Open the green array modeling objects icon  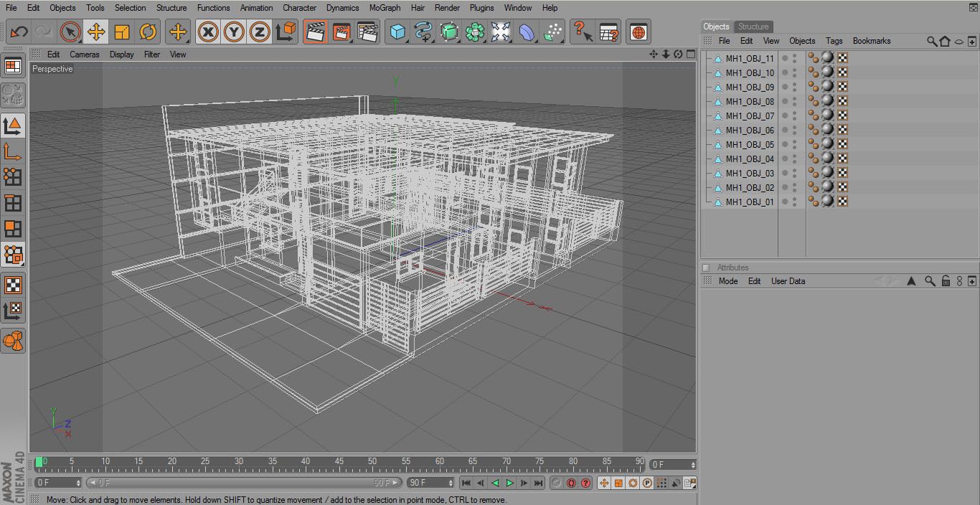point(475,32)
